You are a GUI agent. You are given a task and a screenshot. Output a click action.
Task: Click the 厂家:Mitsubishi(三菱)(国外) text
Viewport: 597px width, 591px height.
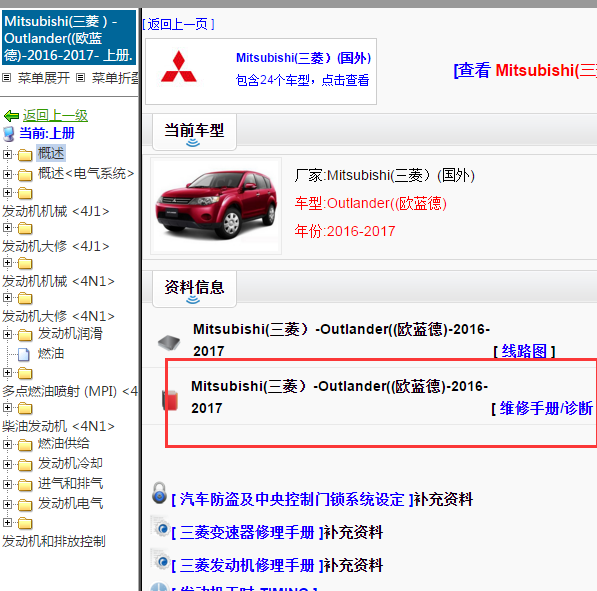click(x=385, y=176)
